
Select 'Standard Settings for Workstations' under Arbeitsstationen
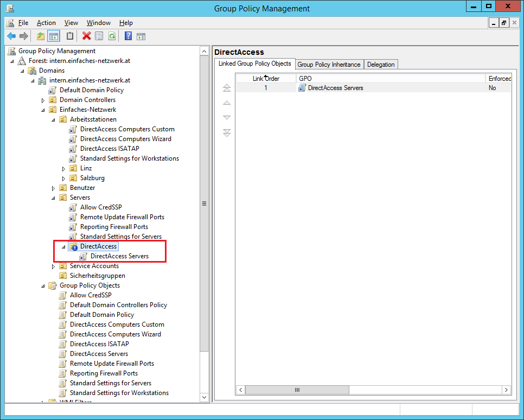[x=129, y=158]
